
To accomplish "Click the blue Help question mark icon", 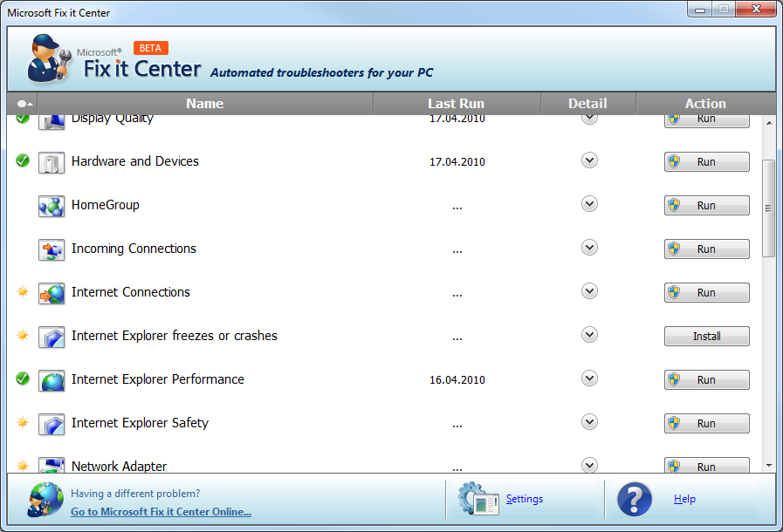I will (635, 499).
